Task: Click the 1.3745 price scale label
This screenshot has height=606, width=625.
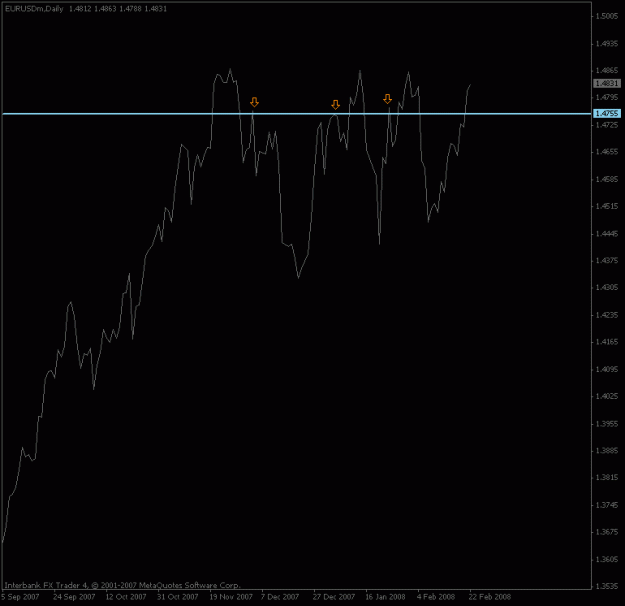Action: tap(607, 505)
